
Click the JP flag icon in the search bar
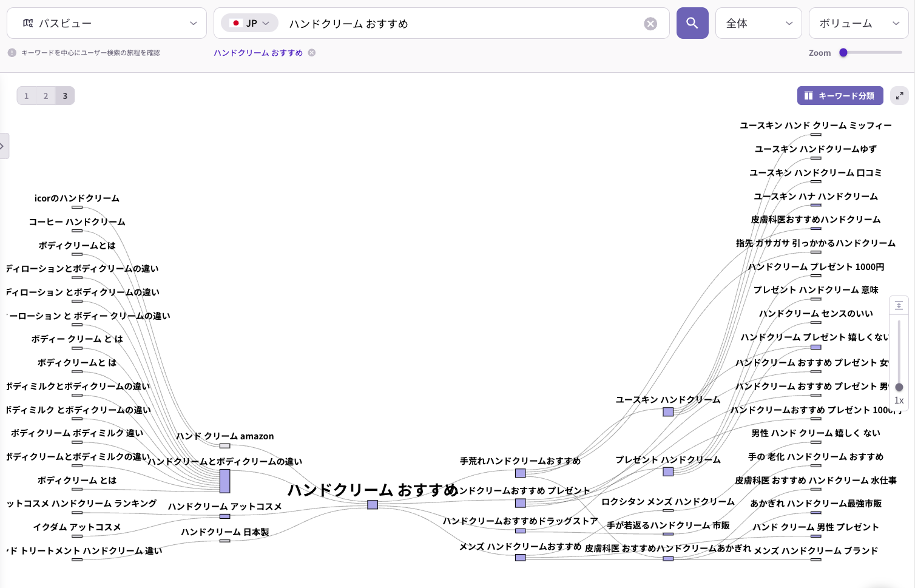pyautogui.click(x=235, y=22)
